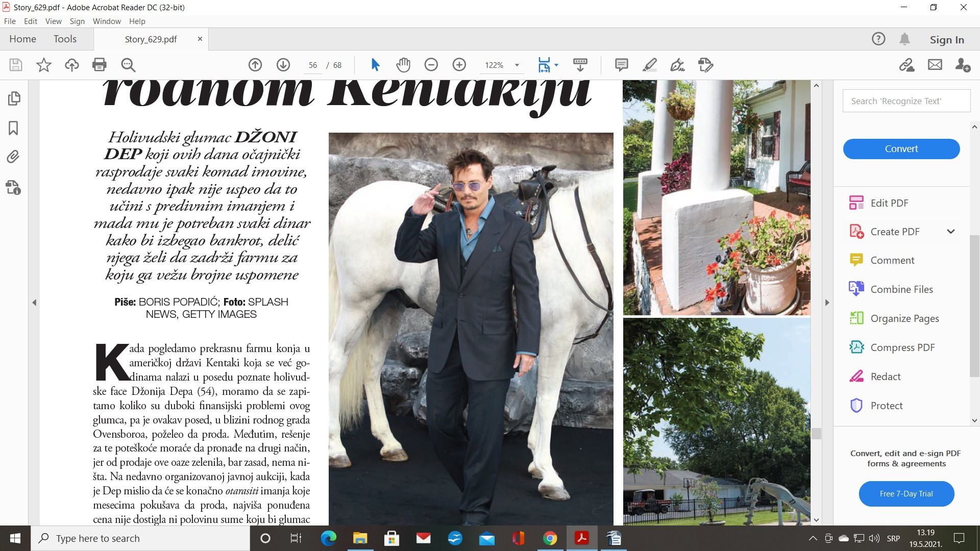Click Free 7-Day Trial button
Viewport: 980px width, 551px height.
point(906,494)
